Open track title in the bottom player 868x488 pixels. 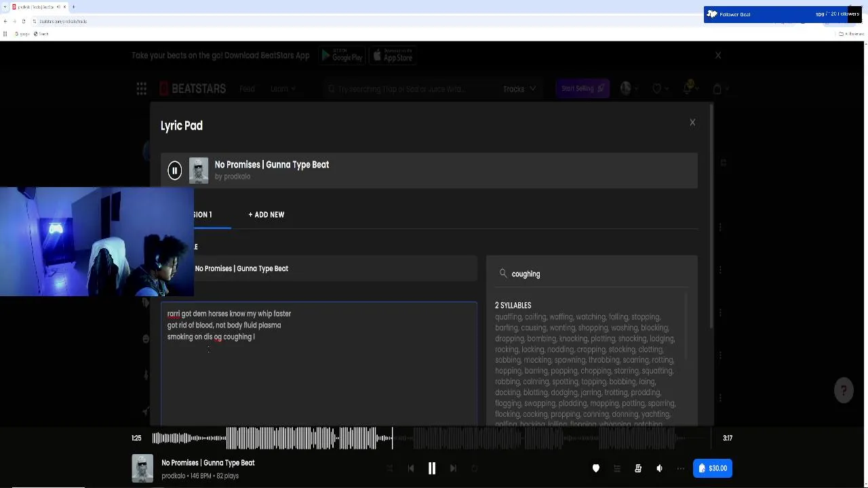[208, 463]
